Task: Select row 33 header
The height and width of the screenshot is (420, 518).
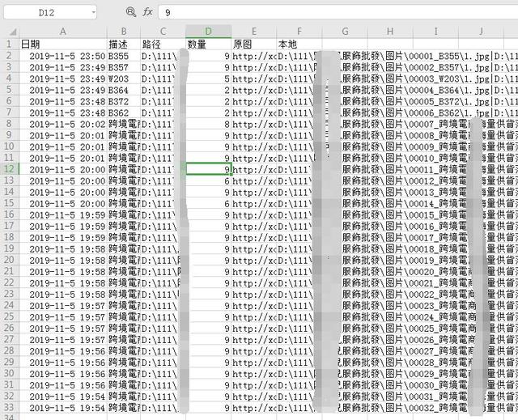Action: [9, 407]
